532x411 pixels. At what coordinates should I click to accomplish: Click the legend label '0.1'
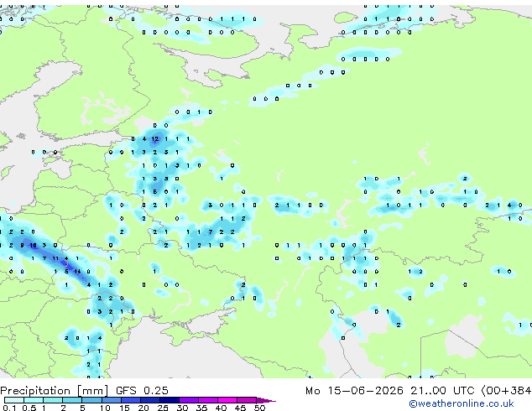(9, 408)
